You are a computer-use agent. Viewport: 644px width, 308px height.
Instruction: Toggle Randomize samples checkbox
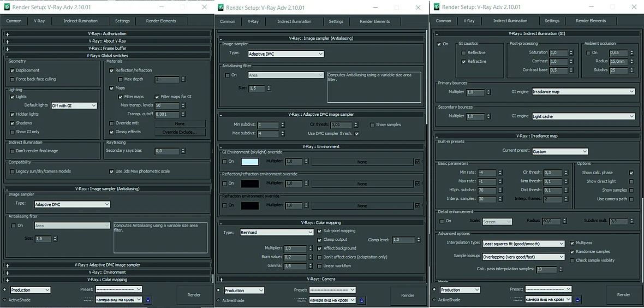pos(572,252)
